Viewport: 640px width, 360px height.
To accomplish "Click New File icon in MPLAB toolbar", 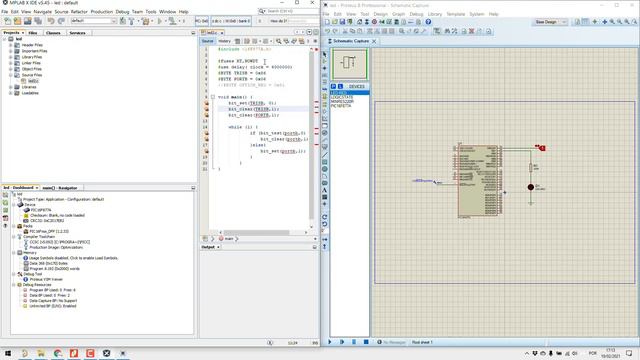I will click(x=7, y=21).
